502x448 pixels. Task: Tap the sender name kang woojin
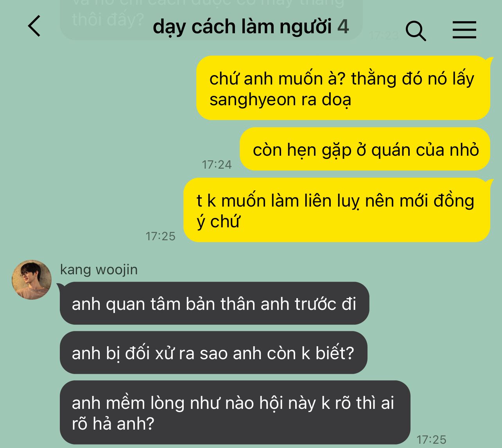[x=99, y=269]
